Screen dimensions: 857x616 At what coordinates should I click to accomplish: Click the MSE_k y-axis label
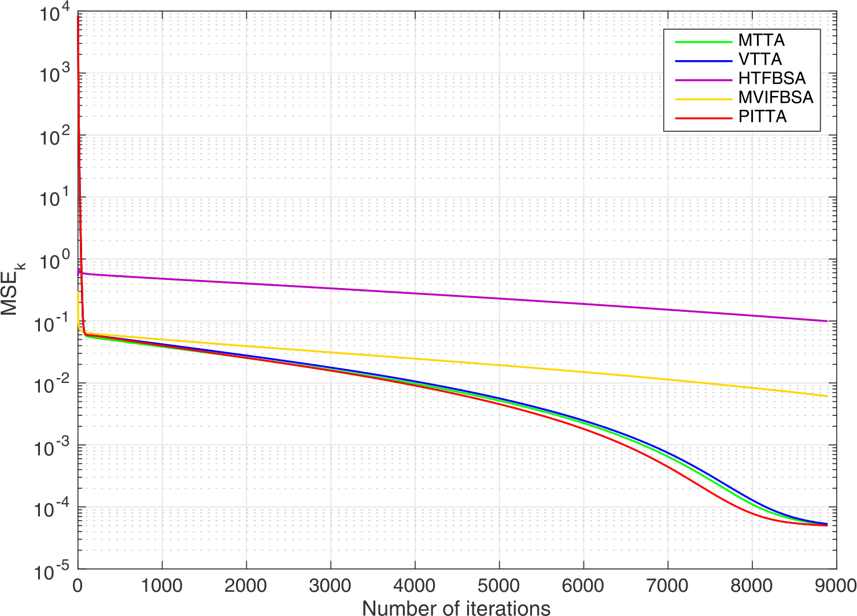(x=12, y=288)
